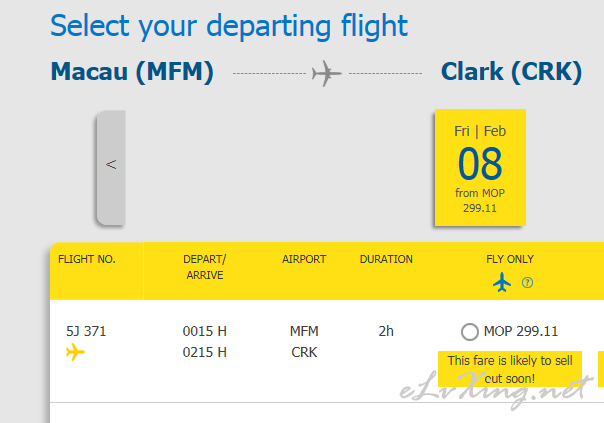Click the 2h duration value
604x423 pixels.
(386, 331)
